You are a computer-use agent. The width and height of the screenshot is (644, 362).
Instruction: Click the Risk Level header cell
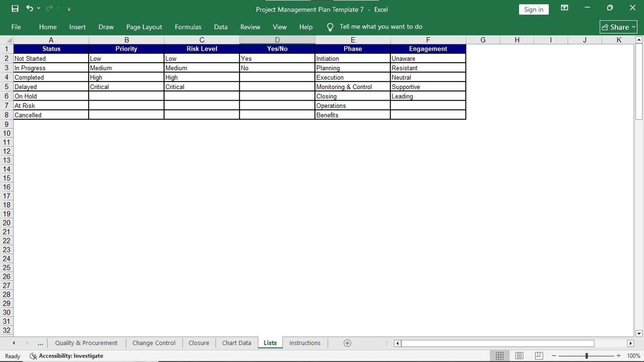202,49
